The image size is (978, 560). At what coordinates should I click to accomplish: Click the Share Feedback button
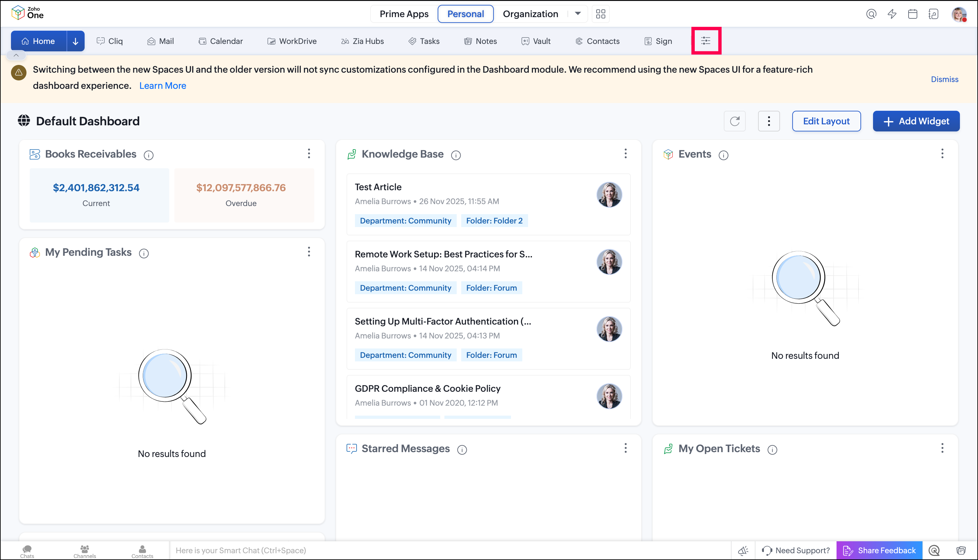tap(879, 550)
